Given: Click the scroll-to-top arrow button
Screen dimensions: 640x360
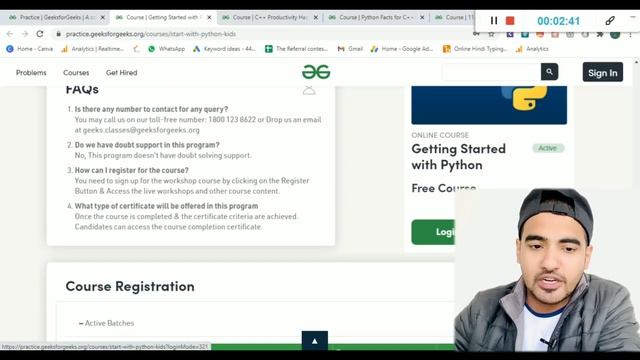Looking at the screenshot, I should tap(315, 341).
